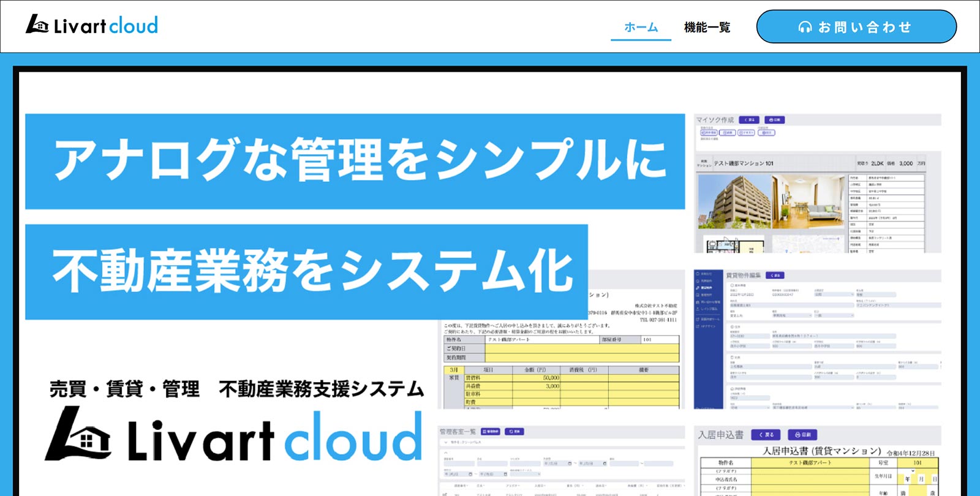Click the 入居申込書 印刷 button
The image size is (980, 496).
pos(802,435)
